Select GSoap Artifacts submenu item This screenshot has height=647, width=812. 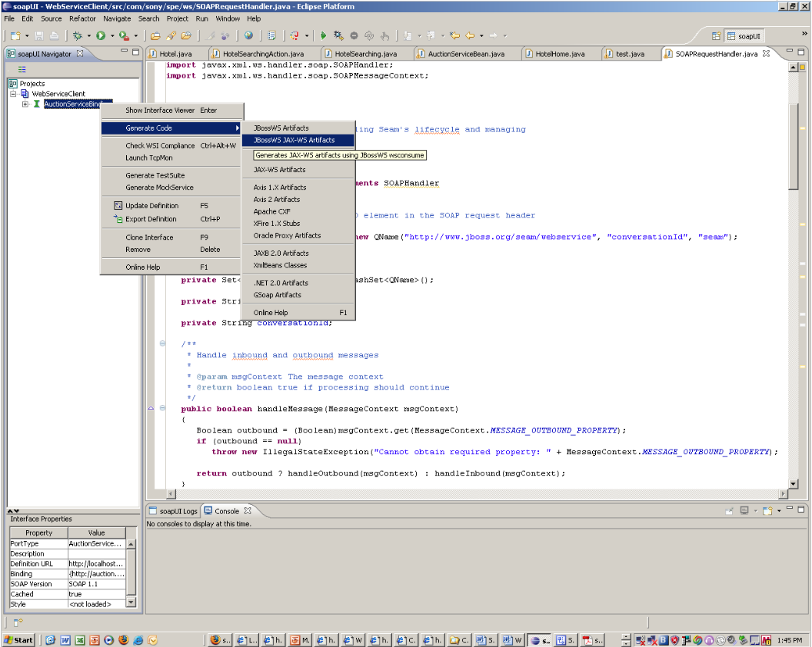298,294
